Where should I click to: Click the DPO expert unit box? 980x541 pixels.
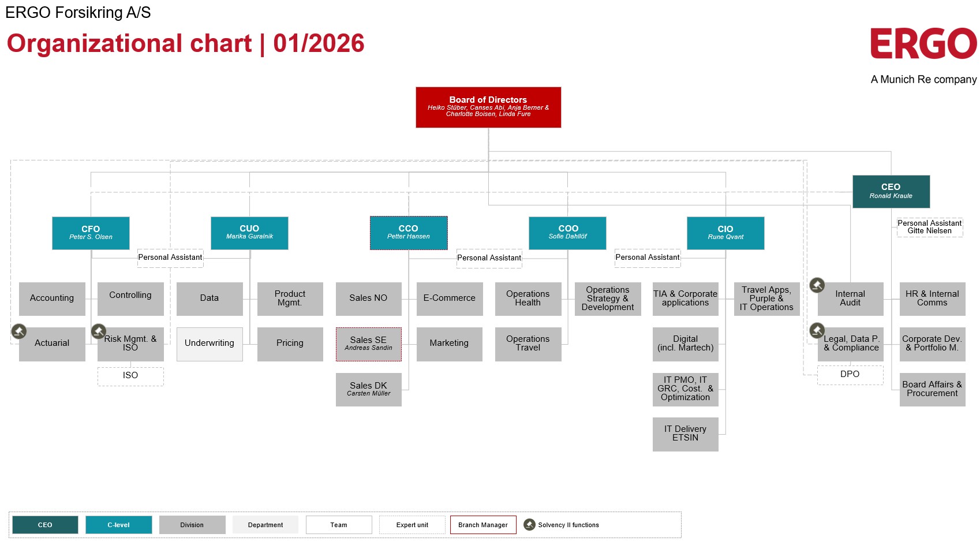click(x=850, y=375)
